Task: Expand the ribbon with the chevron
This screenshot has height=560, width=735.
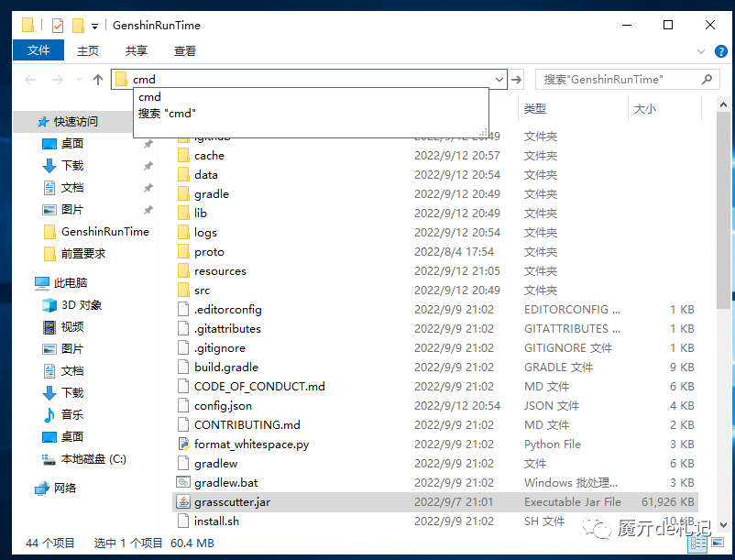Action: pyautogui.click(x=701, y=51)
